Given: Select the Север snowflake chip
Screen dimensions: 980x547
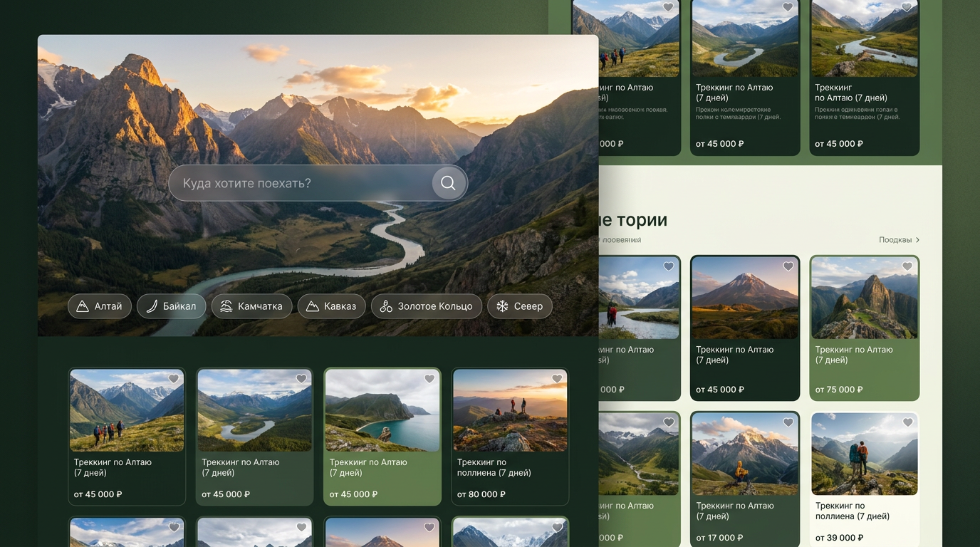Looking at the screenshot, I should coord(520,306).
